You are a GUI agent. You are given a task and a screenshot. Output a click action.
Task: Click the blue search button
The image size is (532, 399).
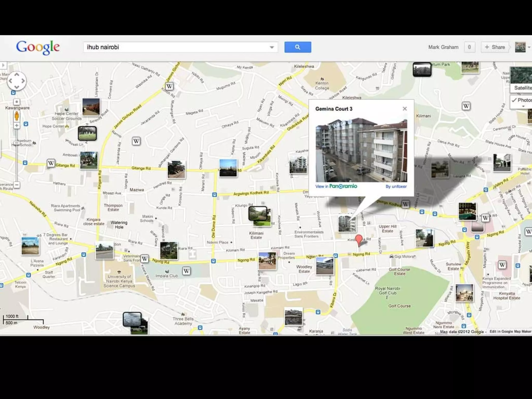point(297,47)
